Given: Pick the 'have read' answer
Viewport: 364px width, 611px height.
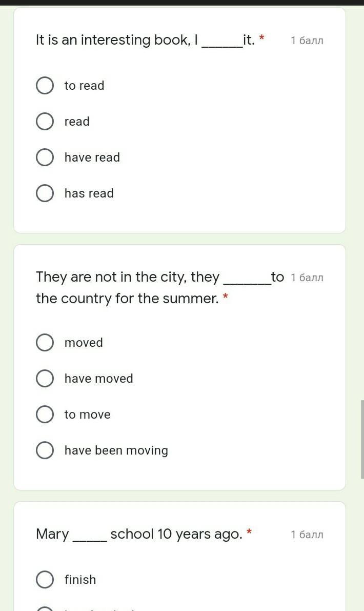Looking at the screenshot, I should [45, 157].
